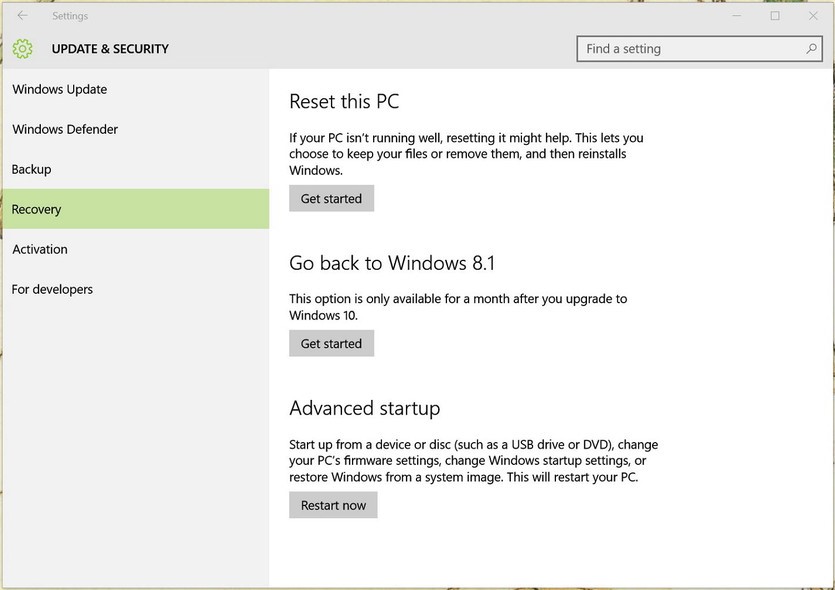Click the 'Reset this PC' heading

344,101
